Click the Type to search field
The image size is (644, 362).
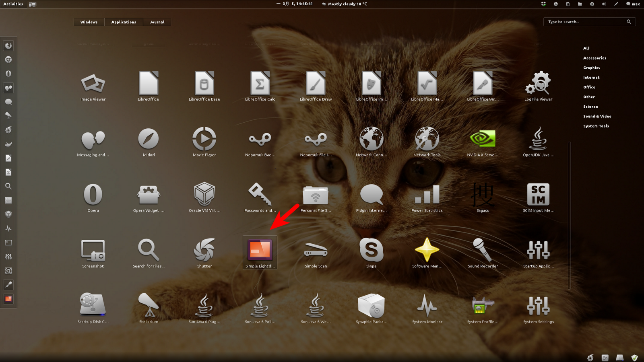(x=586, y=22)
